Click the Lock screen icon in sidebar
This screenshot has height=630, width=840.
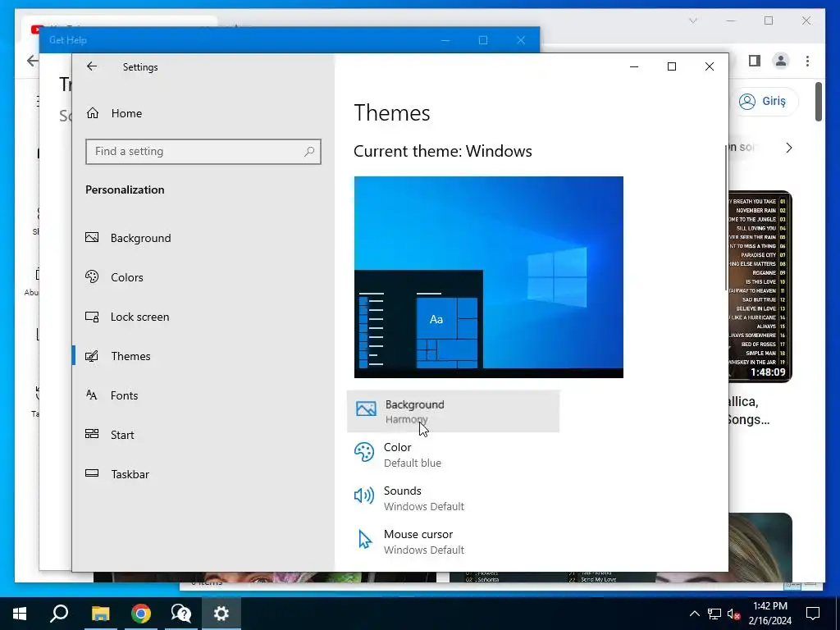click(x=92, y=317)
